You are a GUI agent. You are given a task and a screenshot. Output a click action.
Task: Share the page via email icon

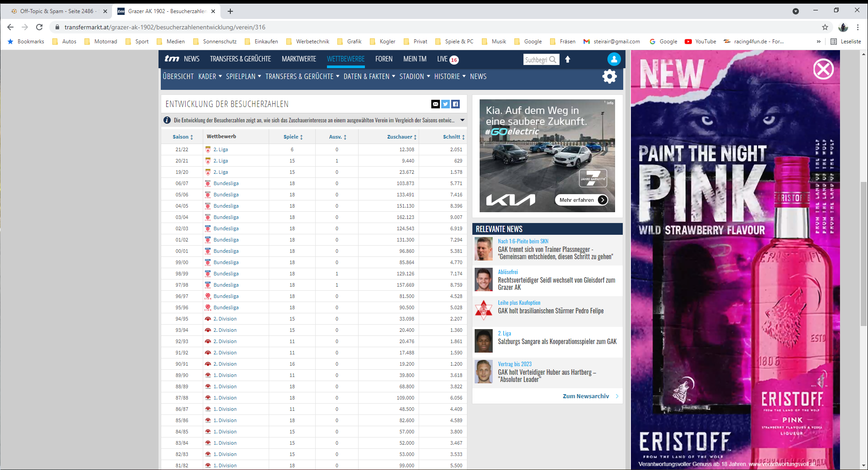coord(435,104)
